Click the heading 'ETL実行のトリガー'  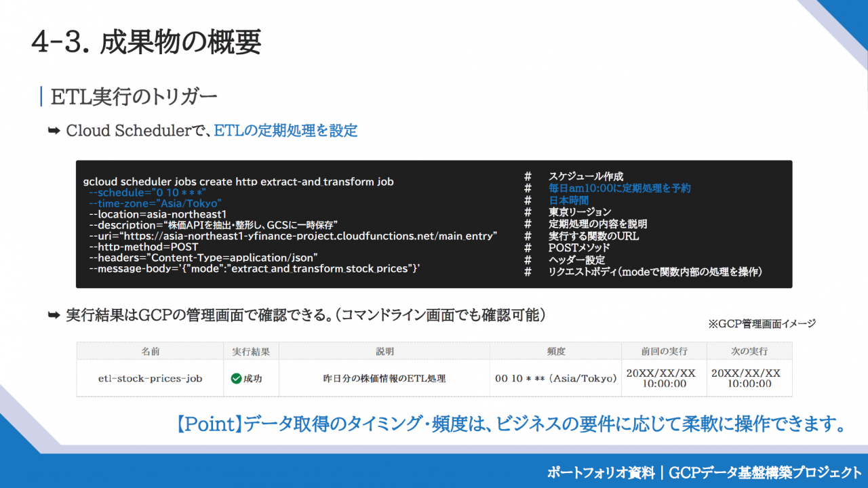click(134, 97)
